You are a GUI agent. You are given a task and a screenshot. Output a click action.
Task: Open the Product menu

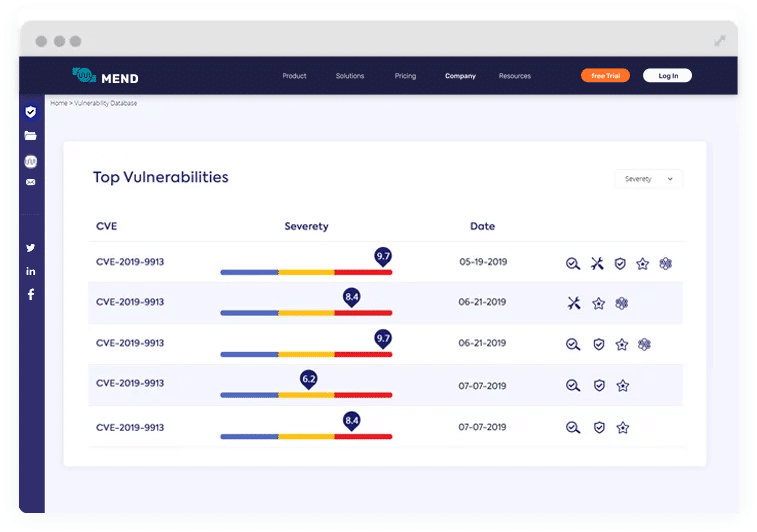pos(294,76)
